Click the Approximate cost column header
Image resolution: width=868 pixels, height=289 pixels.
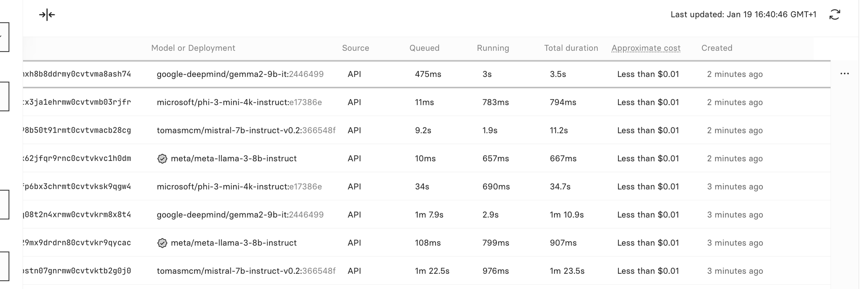click(646, 48)
